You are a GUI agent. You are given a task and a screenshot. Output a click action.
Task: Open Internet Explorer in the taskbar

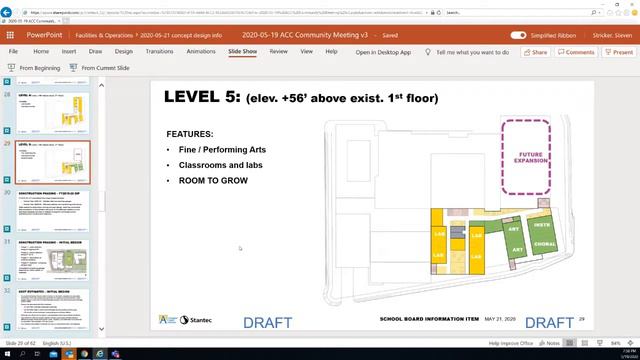[x=100, y=354]
